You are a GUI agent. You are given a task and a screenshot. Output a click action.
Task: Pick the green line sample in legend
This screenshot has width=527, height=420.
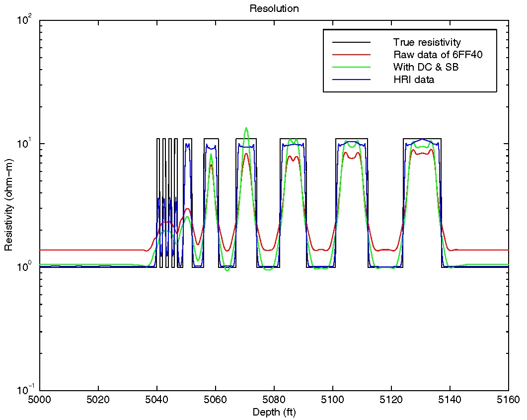pos(352,67)
